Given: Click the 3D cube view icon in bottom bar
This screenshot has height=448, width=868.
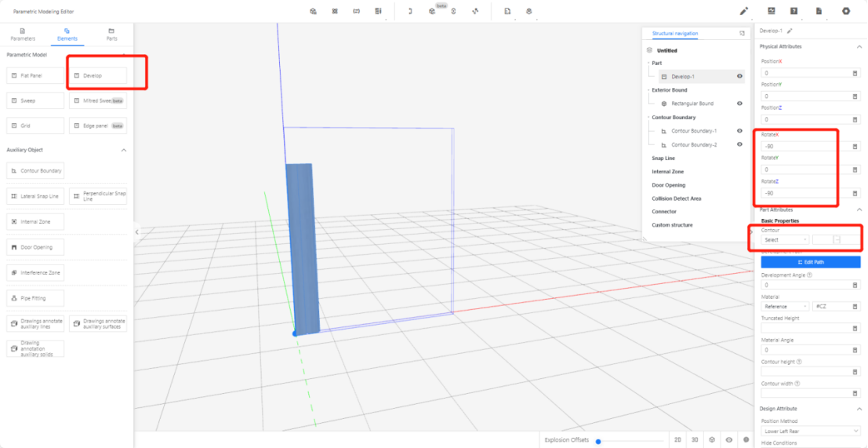Looking at the screenshot, I should (x=712, y=440).
